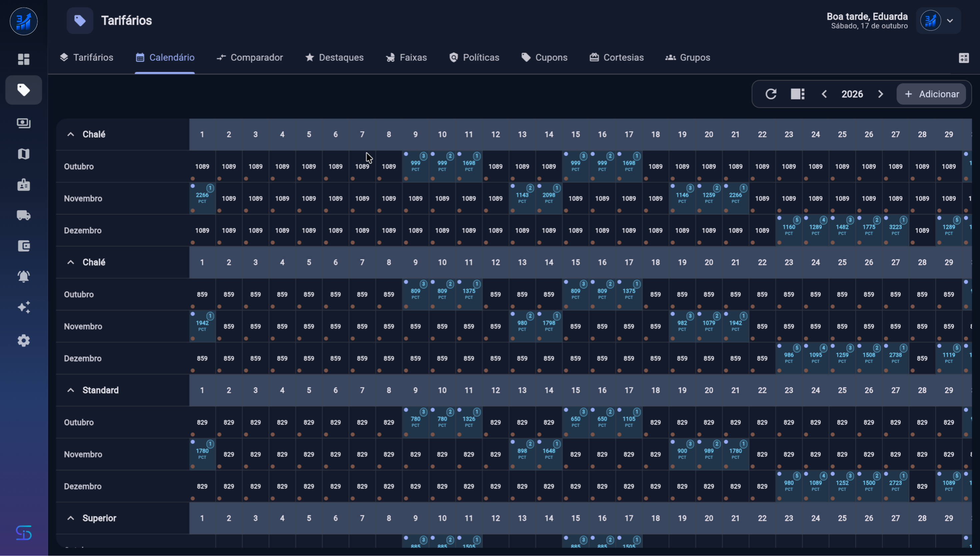Open the dashboard icon in the sidebar

pos(24,59)
